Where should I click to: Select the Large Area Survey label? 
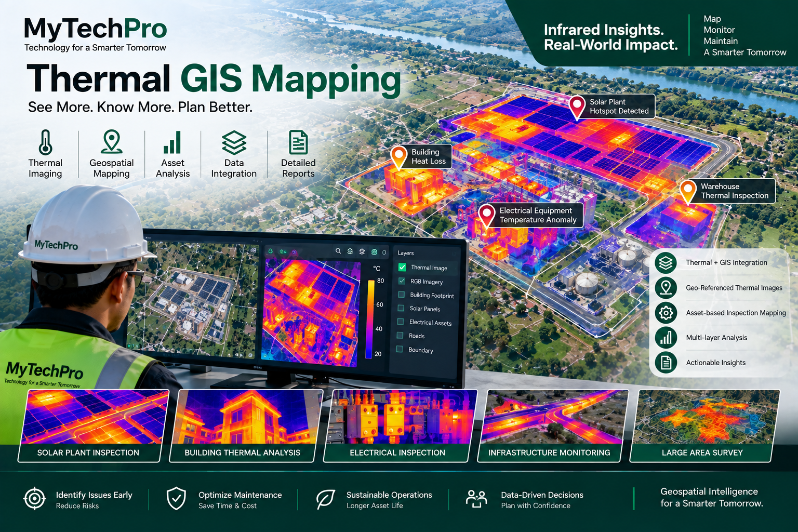tap(702, 453)
